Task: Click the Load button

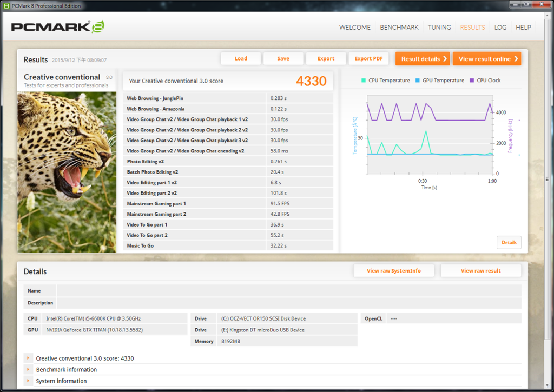Action: point(241,58)
